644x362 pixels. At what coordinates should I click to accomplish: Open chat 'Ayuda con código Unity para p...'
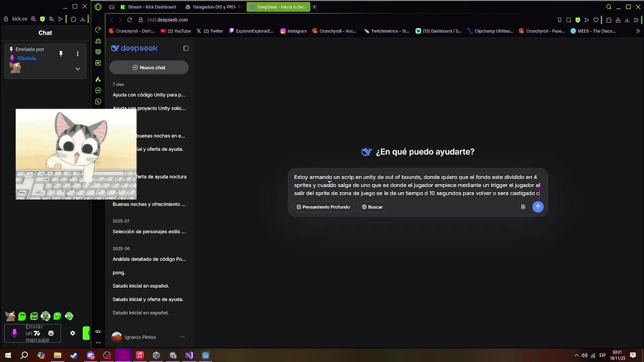[x=149, y=95]
